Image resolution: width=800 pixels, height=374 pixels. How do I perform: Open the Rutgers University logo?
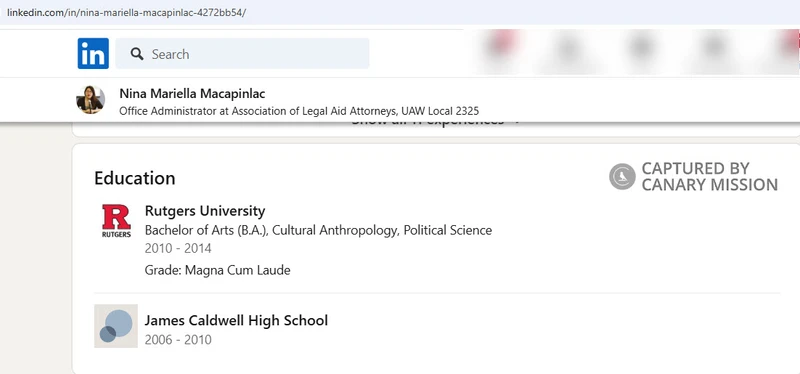click(x=116, y=221)
